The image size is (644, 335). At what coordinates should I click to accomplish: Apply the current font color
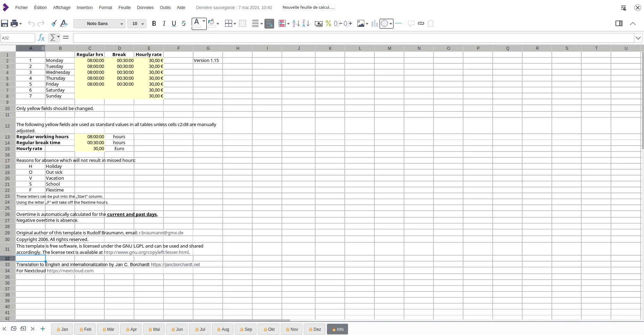(197, 23)
